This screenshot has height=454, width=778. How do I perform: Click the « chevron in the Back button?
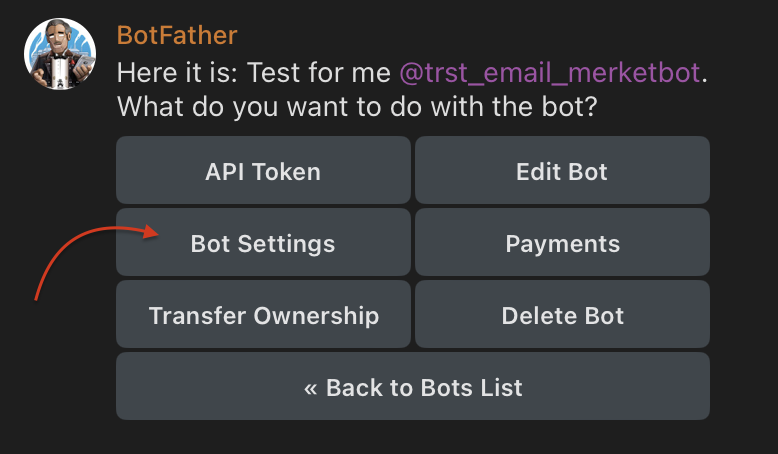click(x=310, y=388)
